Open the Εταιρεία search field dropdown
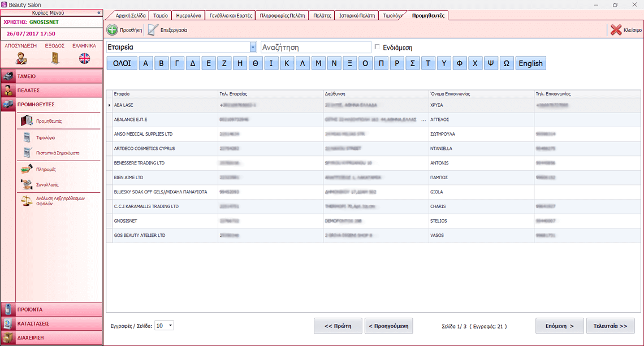Viewport: 644px width, 346px height. click(253, 47)
